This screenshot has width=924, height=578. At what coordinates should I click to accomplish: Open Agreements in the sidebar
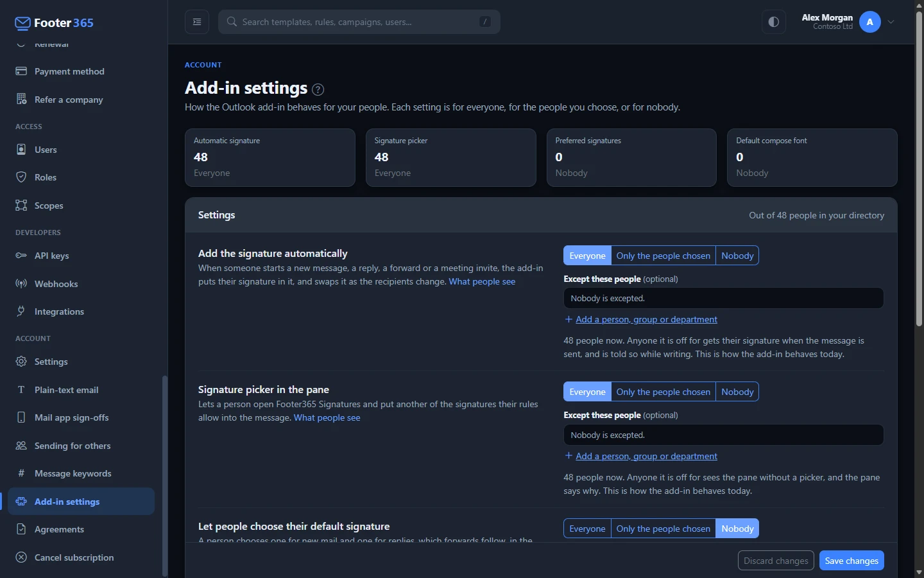[x=81, y=529]
